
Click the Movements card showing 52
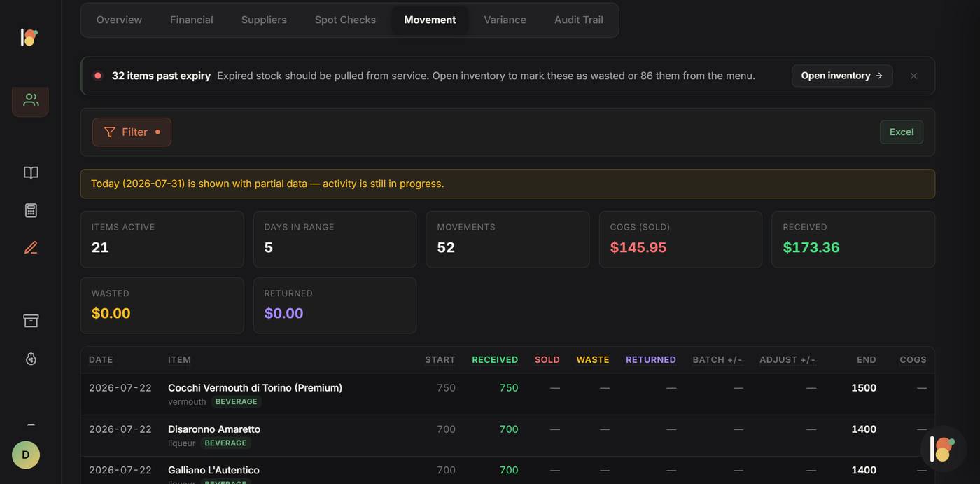(x=507, y=240)
